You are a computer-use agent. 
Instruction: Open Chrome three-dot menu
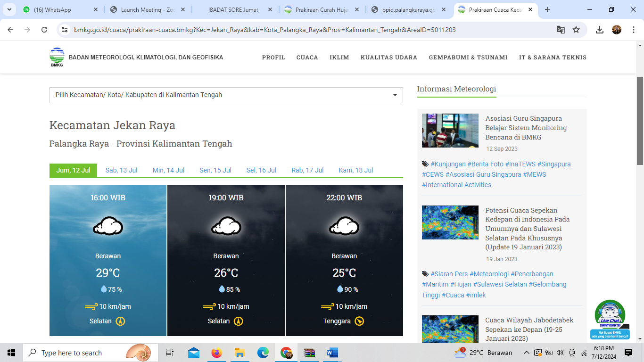[633, 30]
